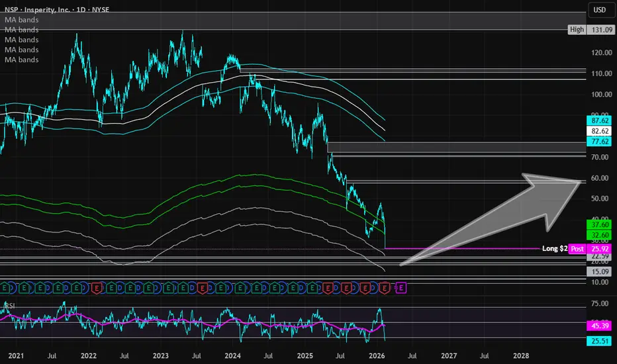This screenshot has width=617, height=364.
Task: Click the red earnings marker under July 2023
Action: 202,288
